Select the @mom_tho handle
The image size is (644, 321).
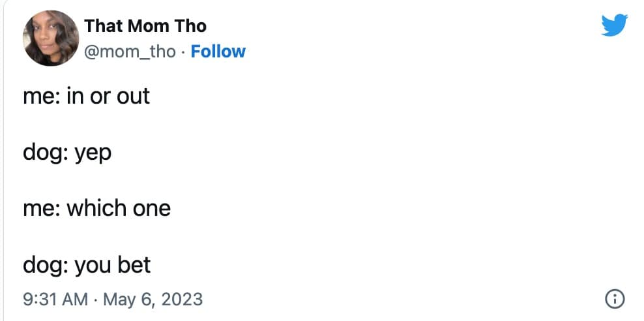pyautogui.click(x=130, y=52)
